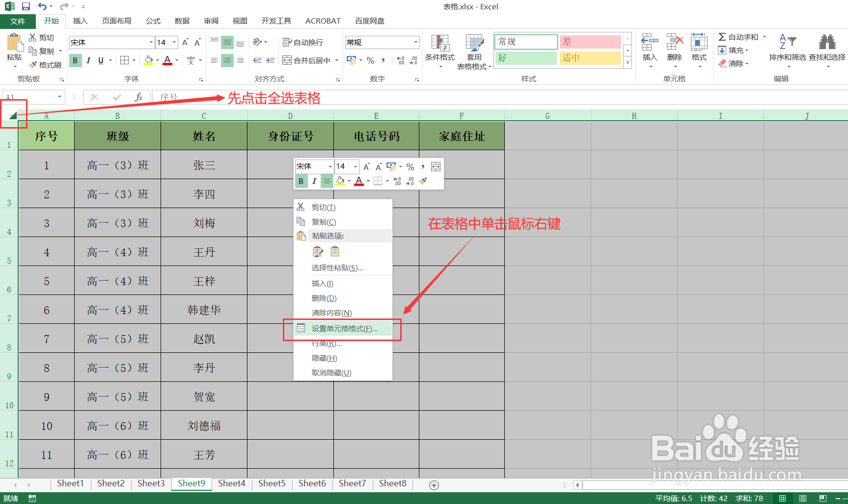This screenshot has width=848, height=504.
Task: Click the Undo arrow icon
Action: 43,6
